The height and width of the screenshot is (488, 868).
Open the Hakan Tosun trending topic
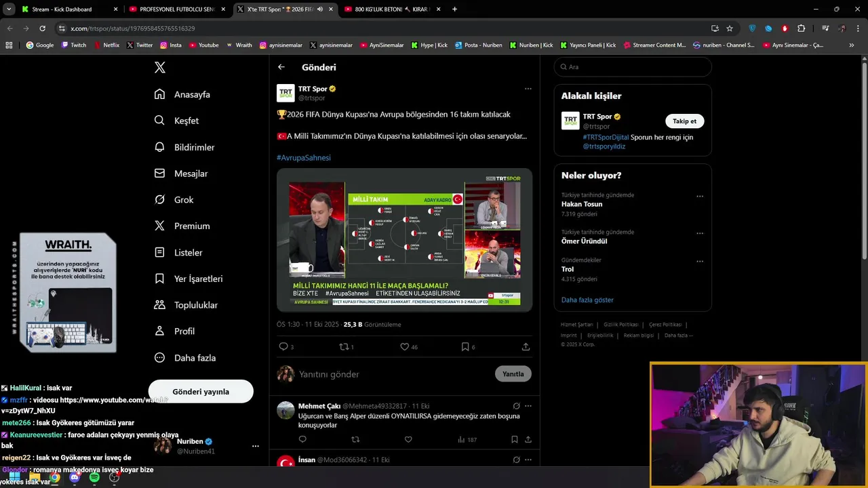[582, 204]
